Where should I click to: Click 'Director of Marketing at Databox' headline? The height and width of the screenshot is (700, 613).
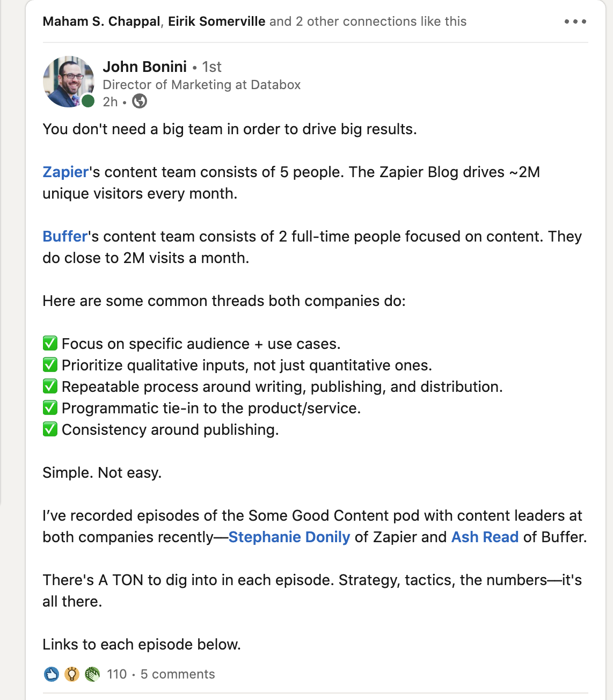click(x=201, y=85)
